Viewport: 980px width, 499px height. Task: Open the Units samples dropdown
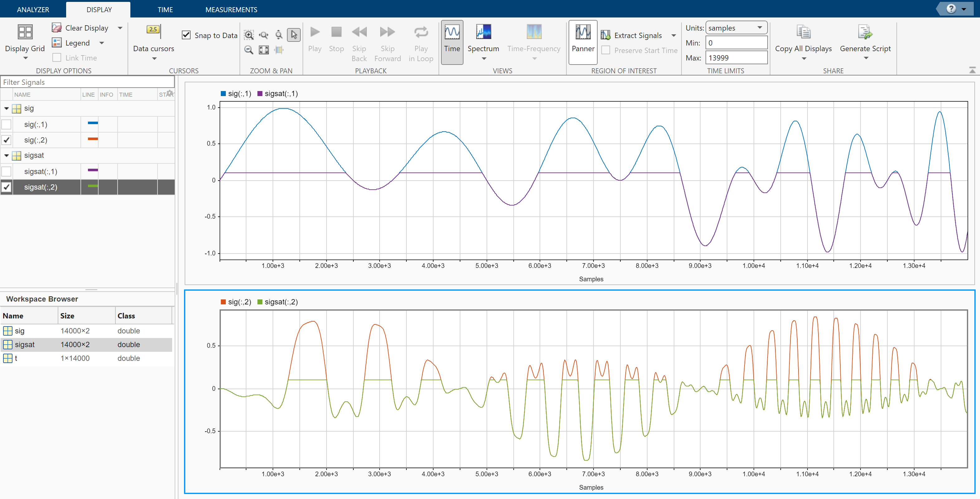(736, 28)
